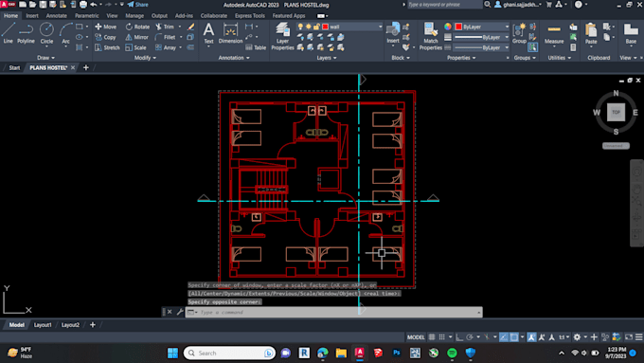The width and height of the screenshot is (644, 363).
Task: Toggle ortho mode in status bar
Action: click(x=459, y=337)
